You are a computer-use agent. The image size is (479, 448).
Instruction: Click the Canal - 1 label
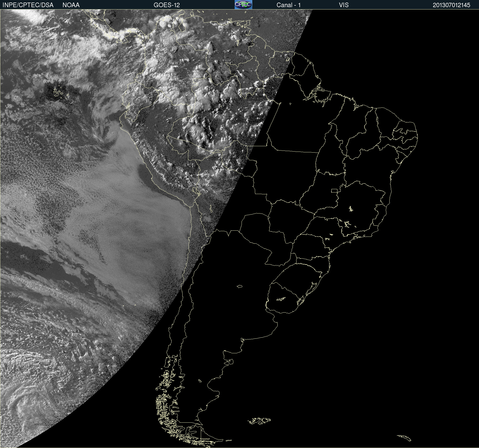289,5
